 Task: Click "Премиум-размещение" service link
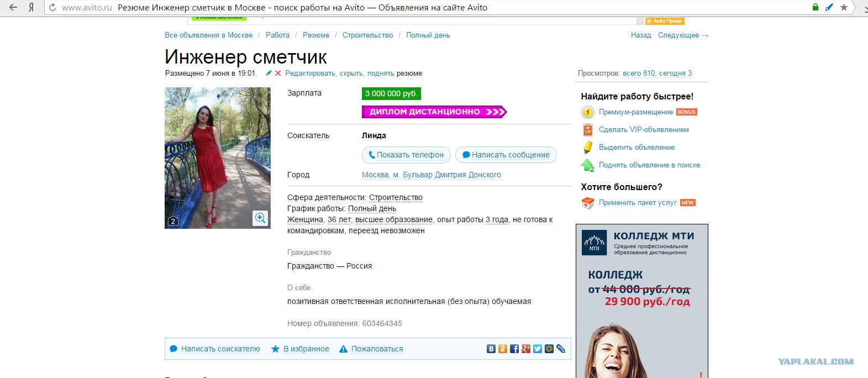[x=636, y=112]
